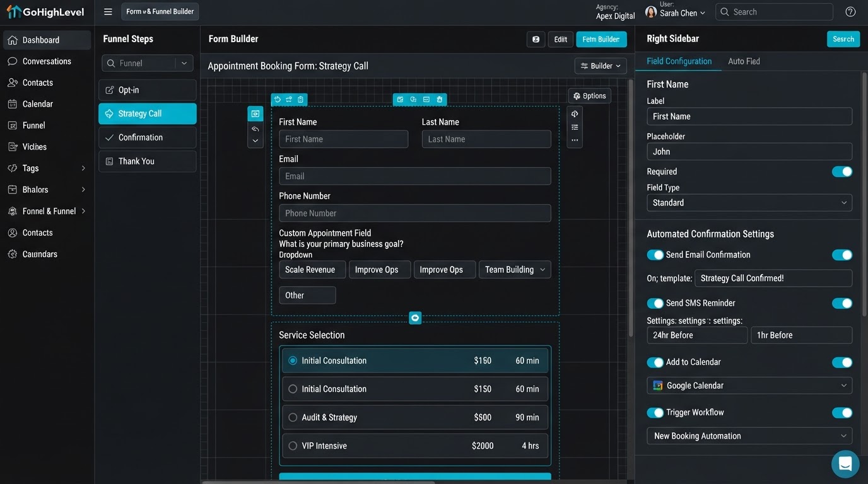Open the Opt-in funnel step
This screenshot has width=868, height=484.
click(148, 90)
